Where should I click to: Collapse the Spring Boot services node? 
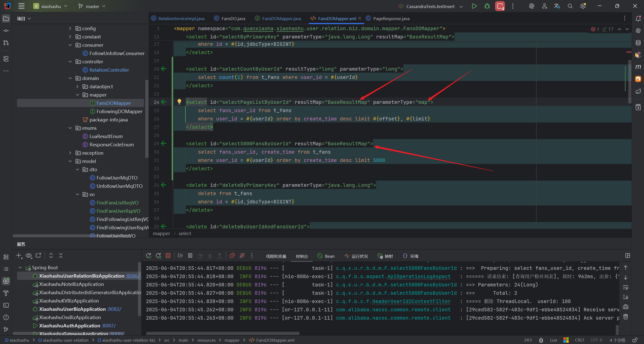[x=20, y=268]
